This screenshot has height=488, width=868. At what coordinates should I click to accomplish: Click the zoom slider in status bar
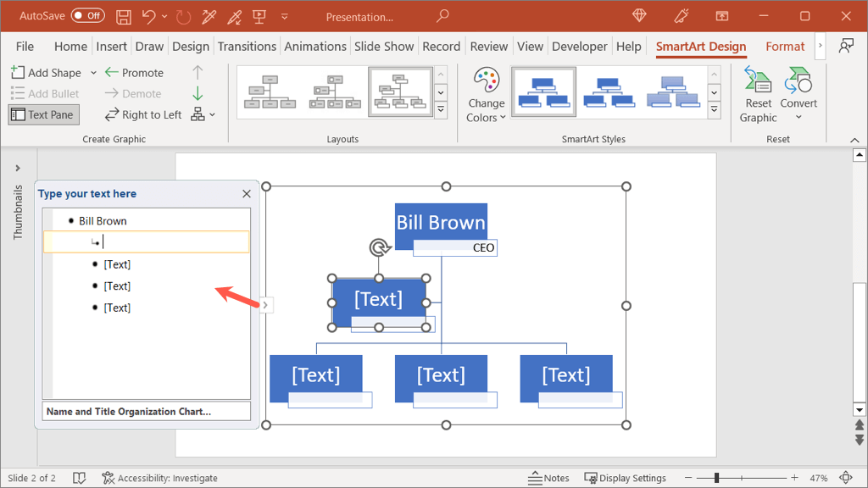pos(716,478)
